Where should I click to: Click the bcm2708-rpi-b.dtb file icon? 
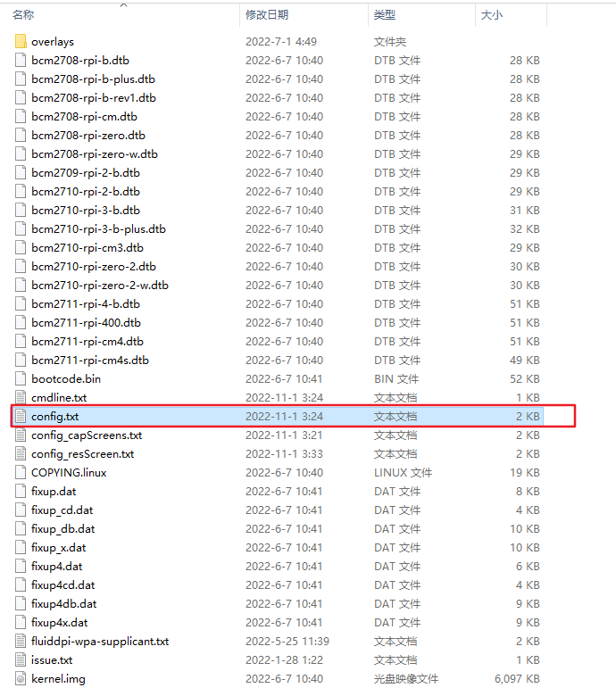[21, 60]
